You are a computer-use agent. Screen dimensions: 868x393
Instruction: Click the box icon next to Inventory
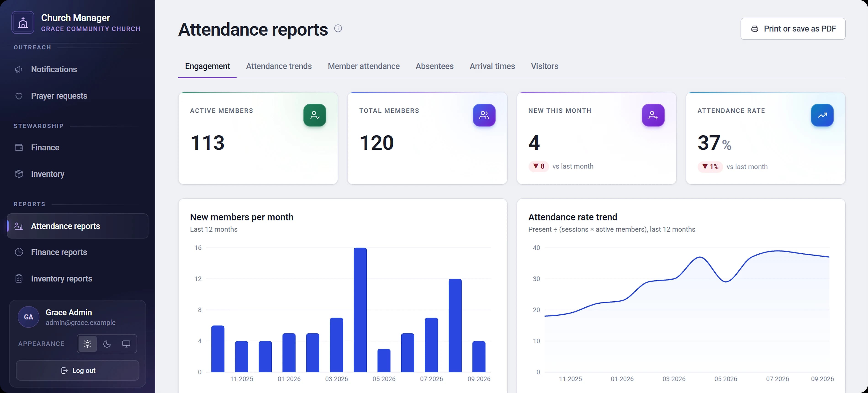tap(19, 174)
